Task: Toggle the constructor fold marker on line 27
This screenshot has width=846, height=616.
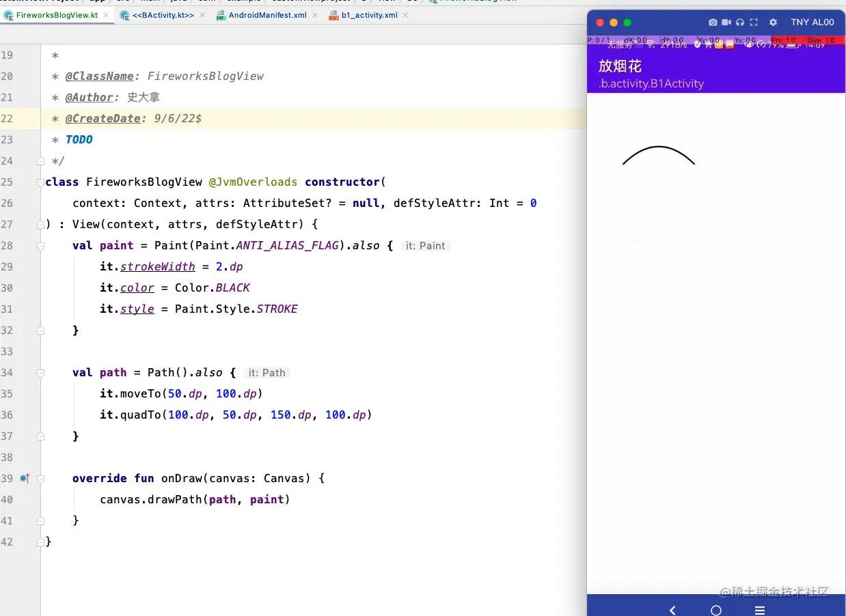Action: [40, 224]
